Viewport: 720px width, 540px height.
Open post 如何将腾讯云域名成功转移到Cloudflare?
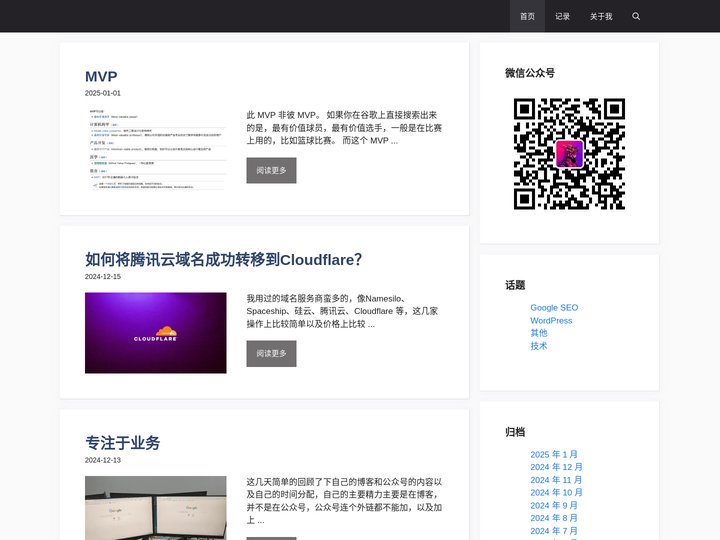[x=223, y=259]
